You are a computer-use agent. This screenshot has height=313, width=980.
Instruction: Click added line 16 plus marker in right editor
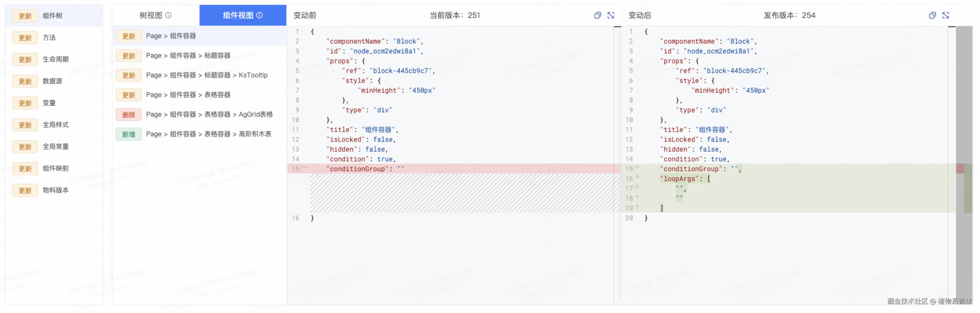637,177
